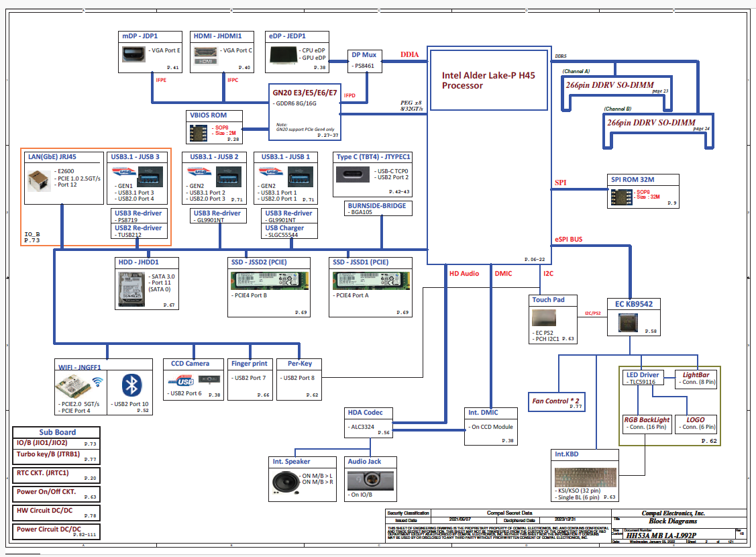
Task: Click the Turbo key/B (JTRB1) row
Action: [x=56, y=456]
